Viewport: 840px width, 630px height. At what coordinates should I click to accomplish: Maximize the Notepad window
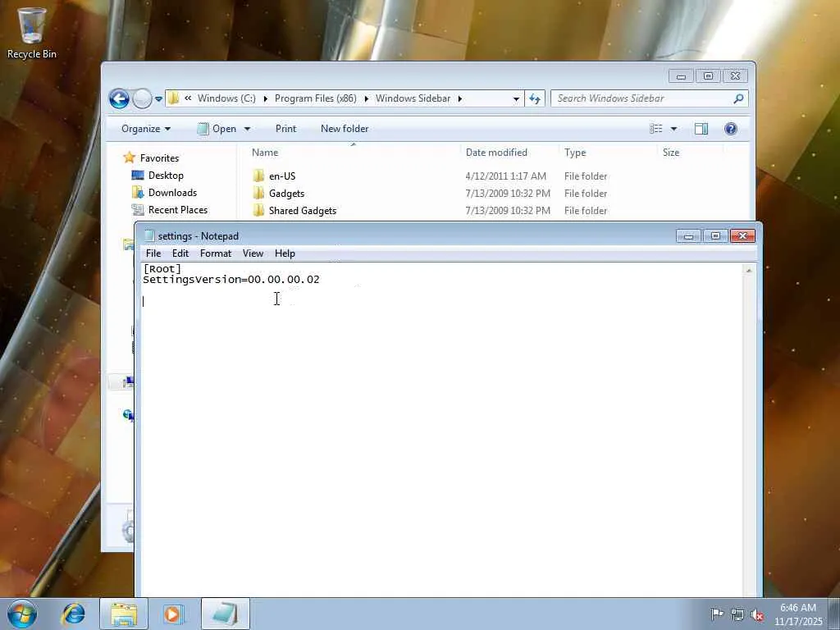click(x=715, y=236)
